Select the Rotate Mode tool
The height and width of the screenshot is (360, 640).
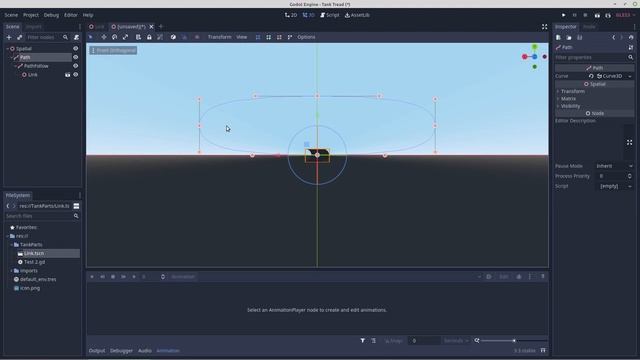point(115,37)
